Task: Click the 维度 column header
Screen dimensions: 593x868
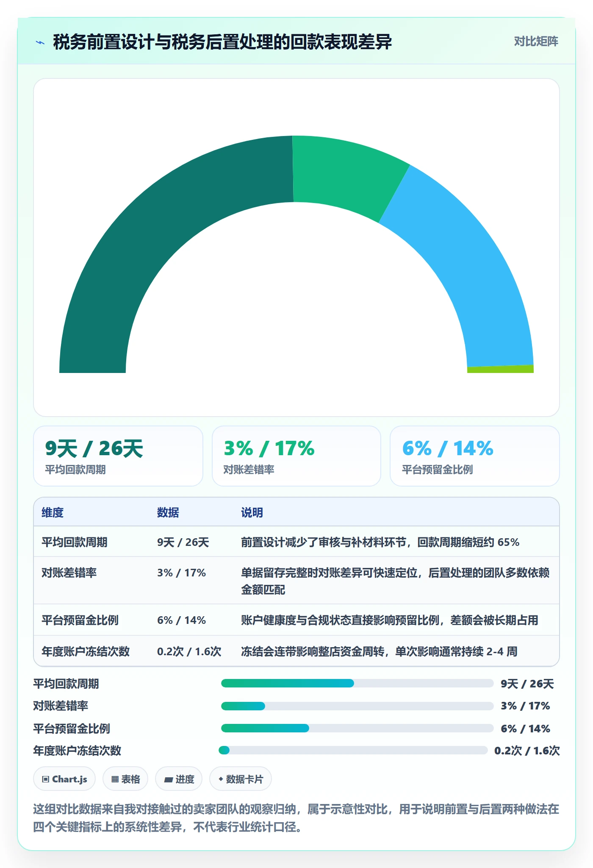Action: [53, 512]
